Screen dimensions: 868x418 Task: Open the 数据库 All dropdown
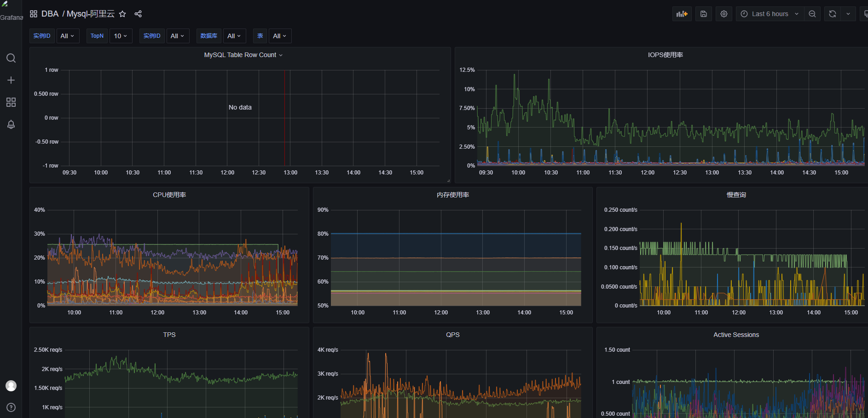[x=235, y=36]
